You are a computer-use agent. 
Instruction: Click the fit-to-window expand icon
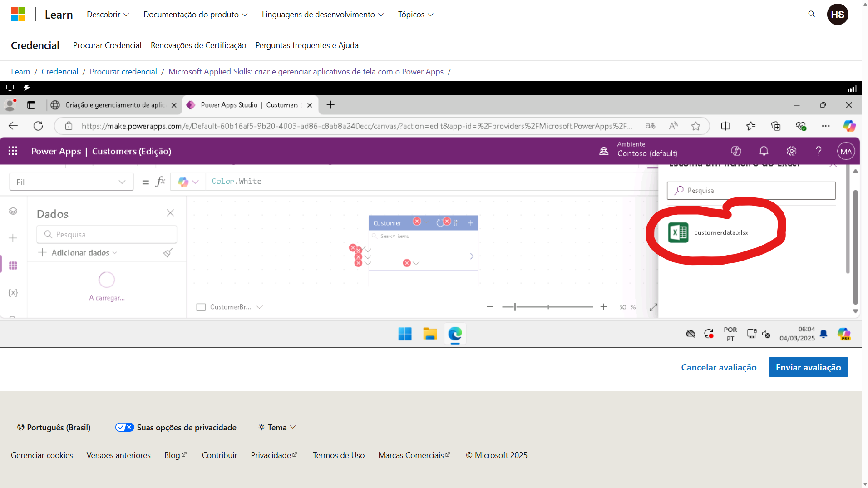point(653,307)
